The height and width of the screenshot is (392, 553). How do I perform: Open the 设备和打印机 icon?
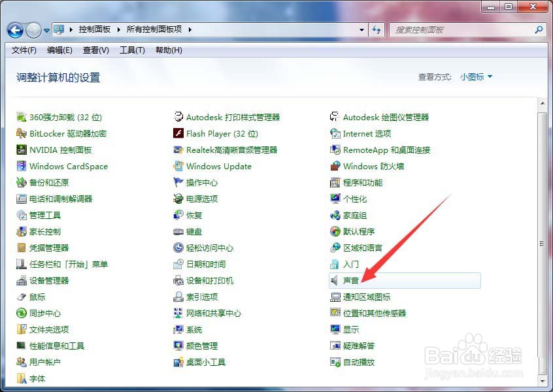(x=178, y=280)
